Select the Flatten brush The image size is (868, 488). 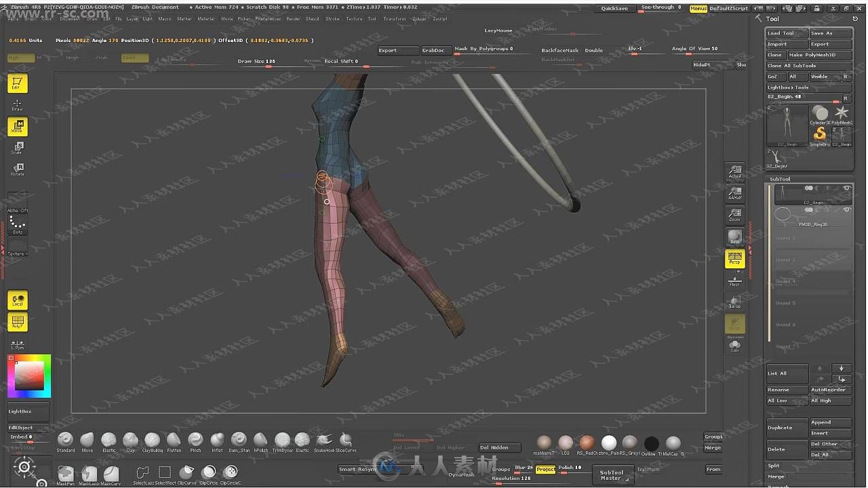click(174, 442)
